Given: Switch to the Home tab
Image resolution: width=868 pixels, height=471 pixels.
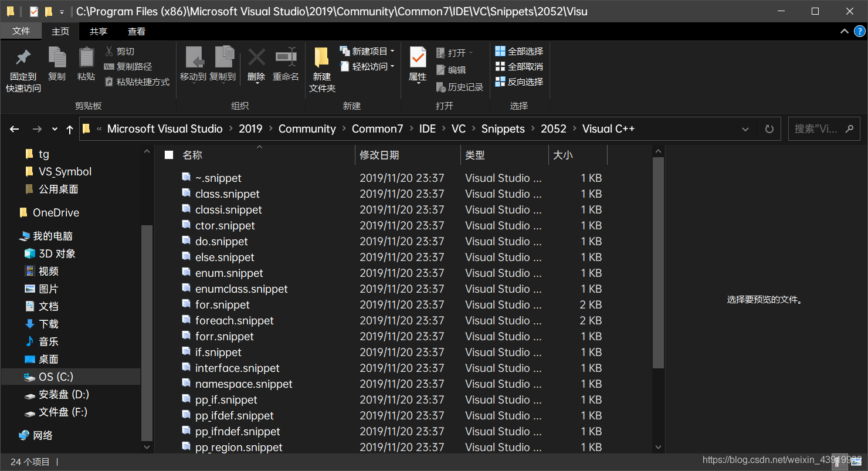Looking at the screenshot, I should [60, 31].
